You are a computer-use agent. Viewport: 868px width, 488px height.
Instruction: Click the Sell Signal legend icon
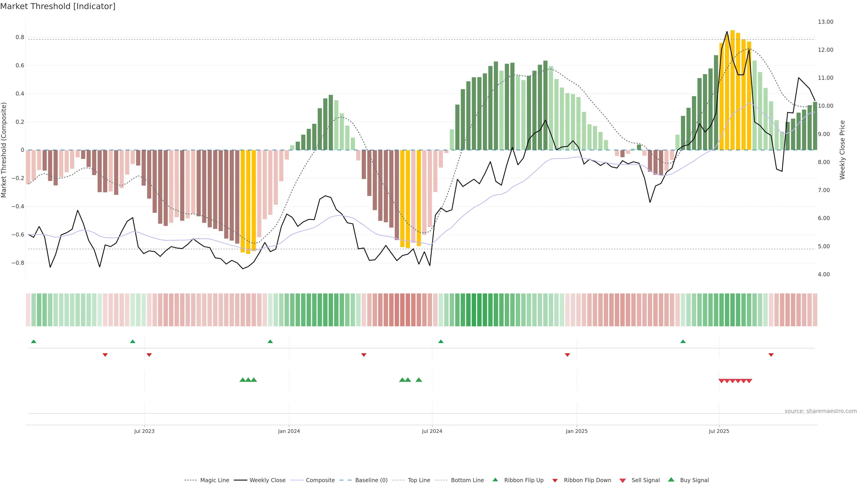pyautogui.click(x=623, y=481)
